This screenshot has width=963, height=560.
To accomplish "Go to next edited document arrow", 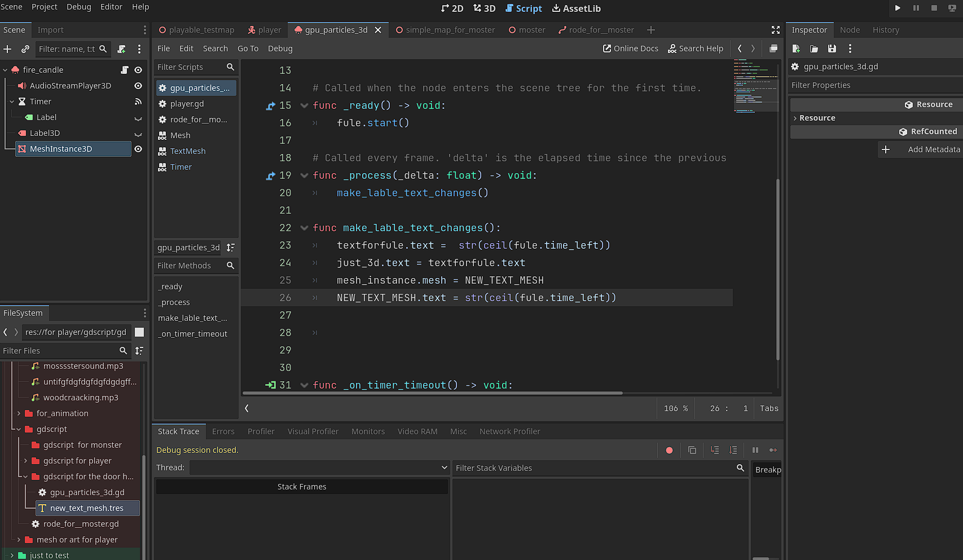I will point(753,48).
